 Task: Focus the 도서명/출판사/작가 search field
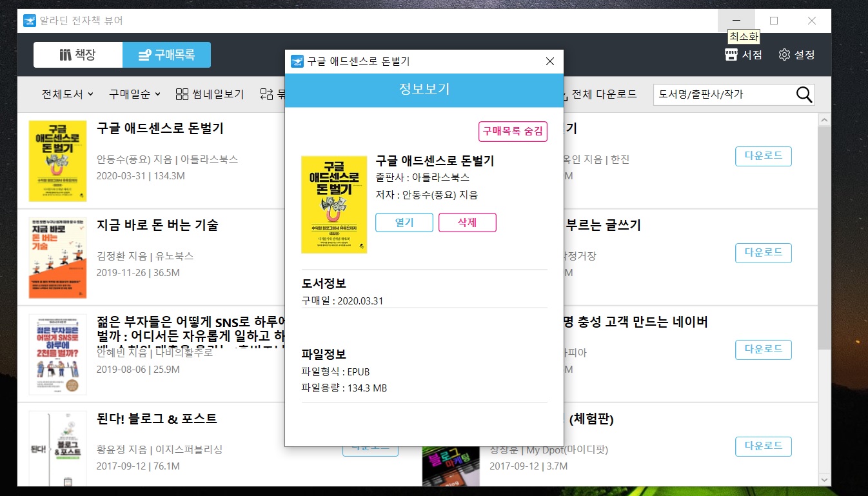click(x=724, y=94)
